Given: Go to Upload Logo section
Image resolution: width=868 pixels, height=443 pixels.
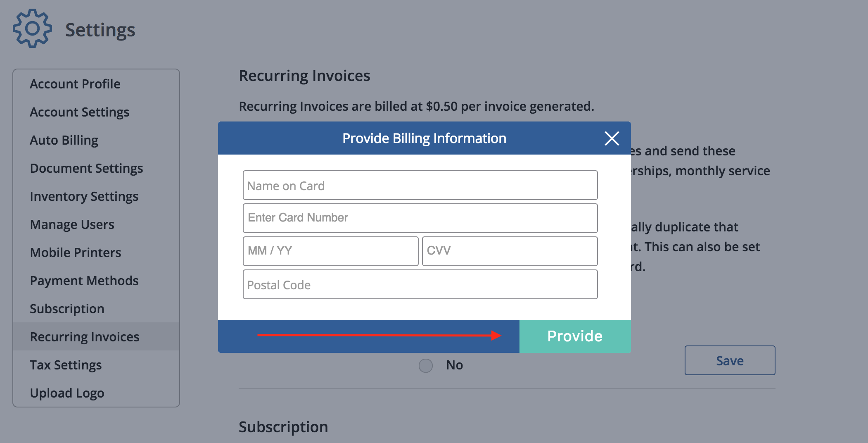Looking at the screenshot, I should pos(67,393).
